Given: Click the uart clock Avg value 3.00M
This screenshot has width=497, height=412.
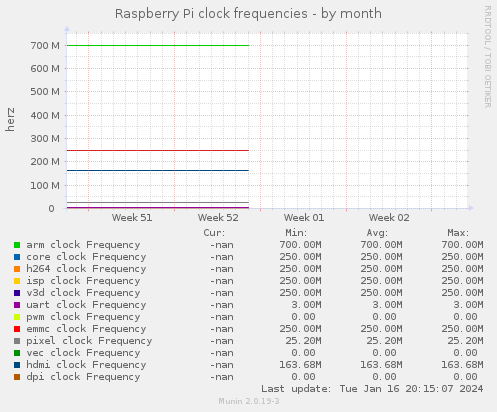Looking at the screenshot, I should pos(387,305).
